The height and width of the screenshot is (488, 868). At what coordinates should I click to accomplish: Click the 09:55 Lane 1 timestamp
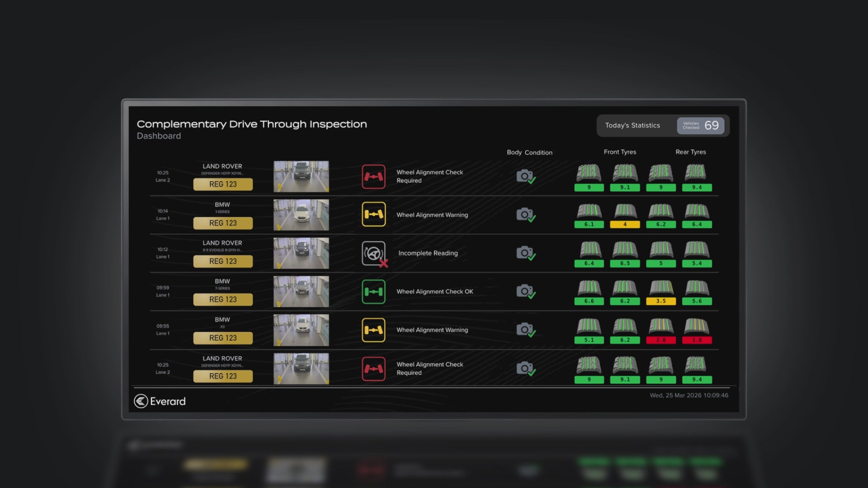point(163,330)
